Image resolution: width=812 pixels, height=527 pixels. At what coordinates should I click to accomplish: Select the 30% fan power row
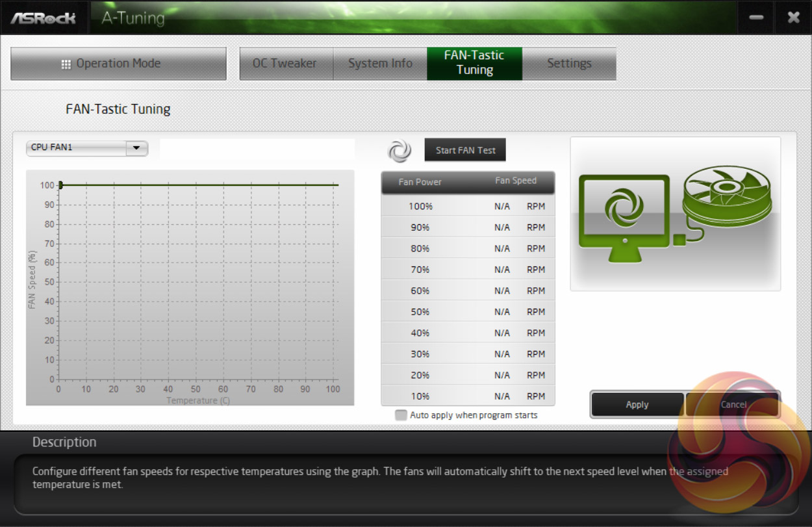coord(468,354)
